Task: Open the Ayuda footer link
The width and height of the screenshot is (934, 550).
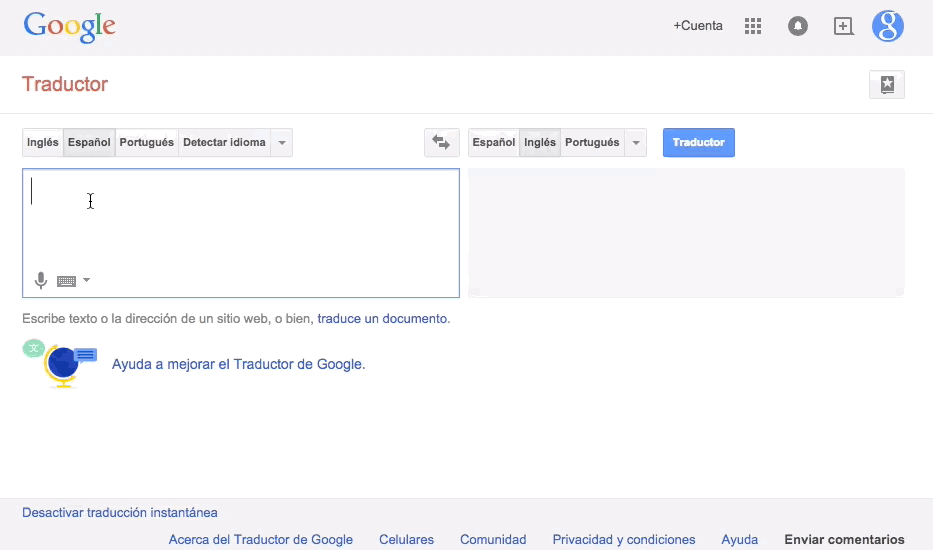Action: (740, 539)
